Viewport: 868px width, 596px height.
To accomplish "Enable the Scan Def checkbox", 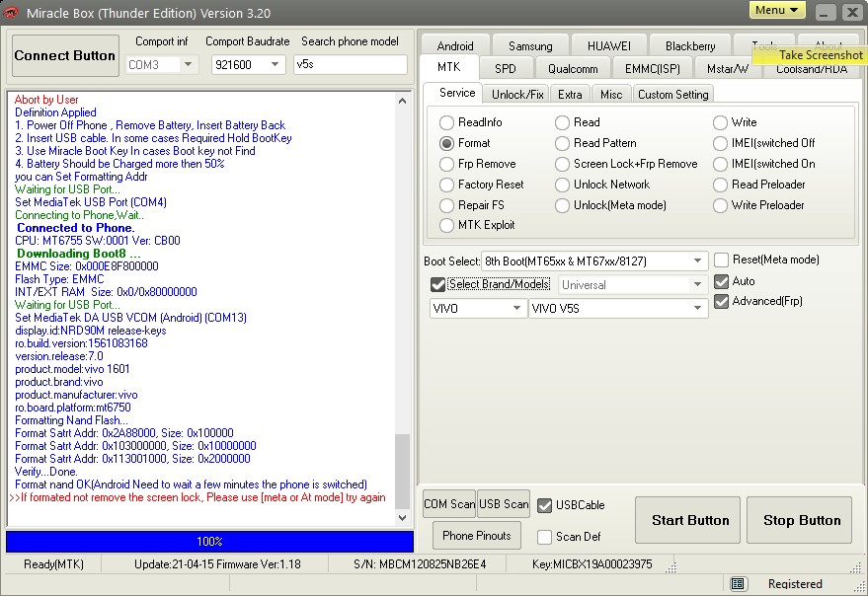I will [545, 537].
